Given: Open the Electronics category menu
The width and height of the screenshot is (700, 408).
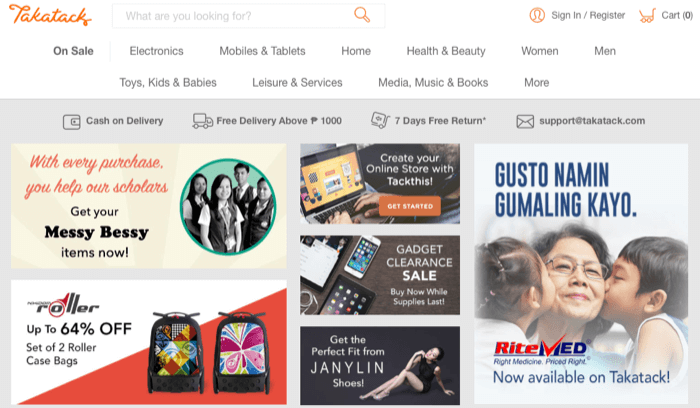Looking at the screenshot, I should pyautogui.click(x=156, y=51).
